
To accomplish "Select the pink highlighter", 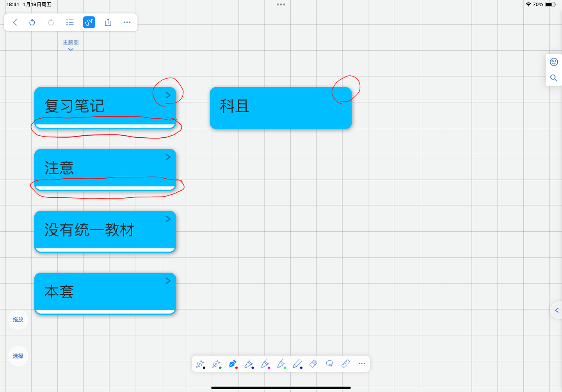I will 265,364.
